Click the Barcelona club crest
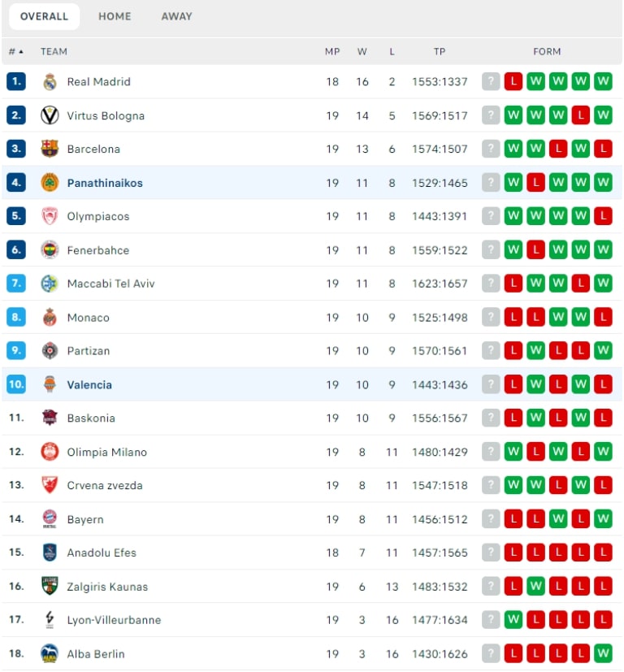The height and width of the screenshot is (672, 624). coord(50,149)
